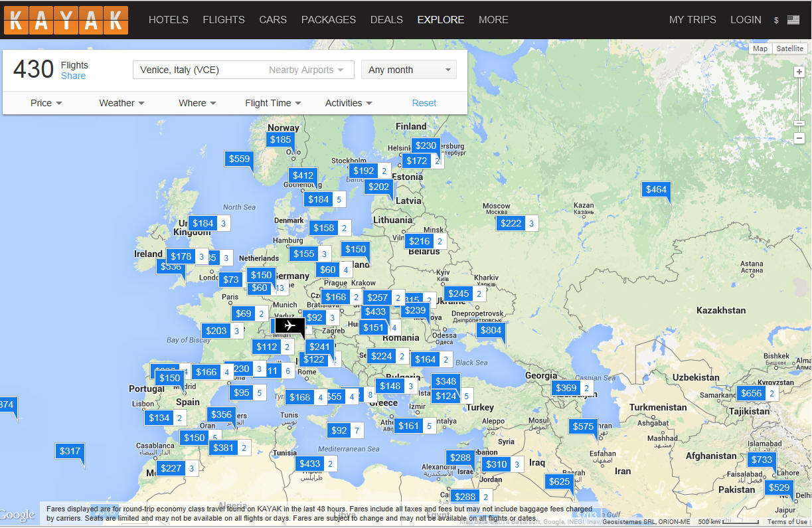The width and height of the screenshot is (812, 528).
Task: Open the FLIGHTS menu
Action: pyautogui.click(x=224, y=20)
